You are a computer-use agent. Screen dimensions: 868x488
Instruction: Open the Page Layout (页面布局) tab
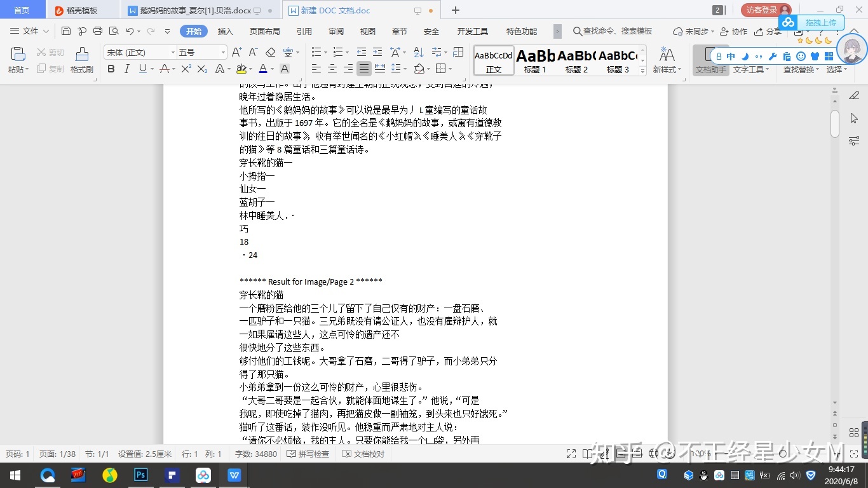[265, 31]
